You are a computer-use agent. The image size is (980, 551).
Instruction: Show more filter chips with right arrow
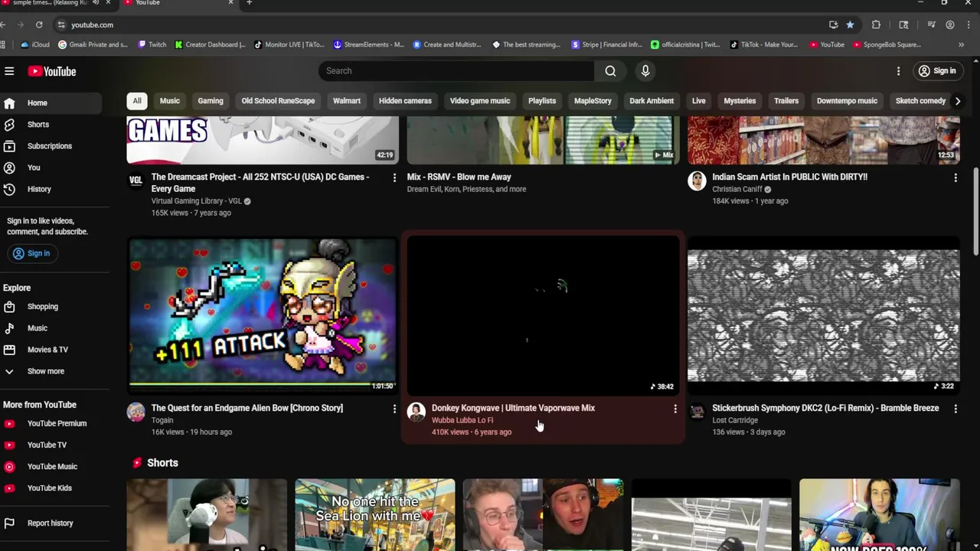tap(957, 101)
